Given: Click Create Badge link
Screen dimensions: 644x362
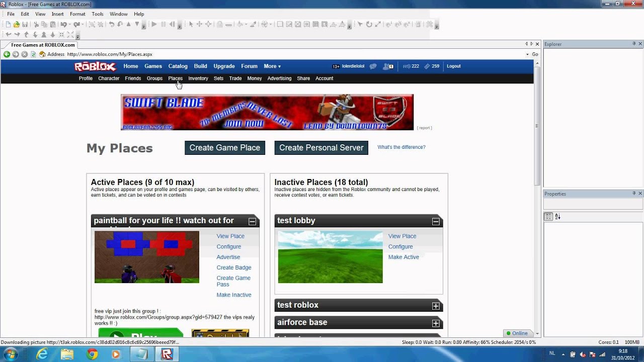Looking at the screenshot, I should coord(234,267).
